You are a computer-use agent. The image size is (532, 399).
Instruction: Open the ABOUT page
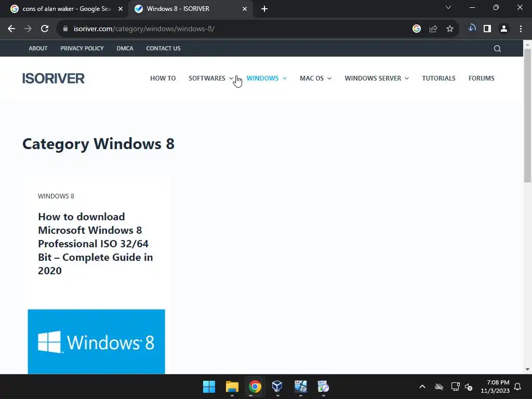tap(38, 48)
